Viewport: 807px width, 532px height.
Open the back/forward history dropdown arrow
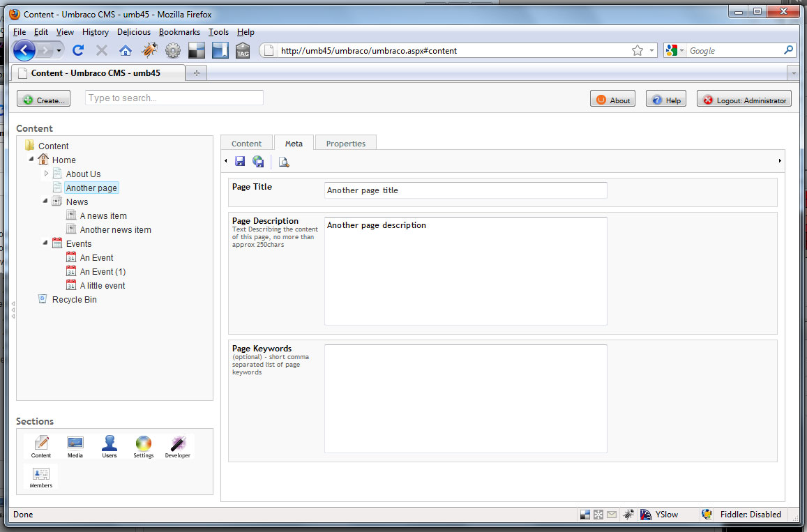59,50
